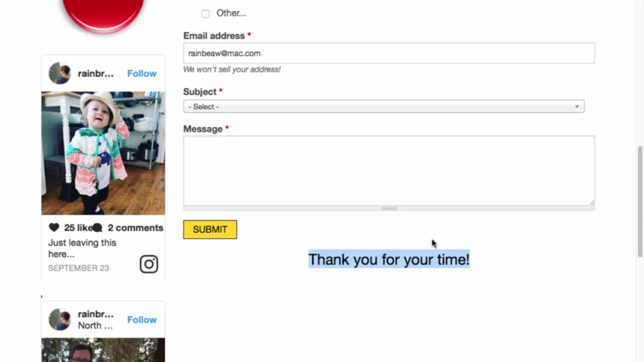Click second rainbr profile avatar
Viewport: 644px width, 362px height.
(x=59, y=319)
